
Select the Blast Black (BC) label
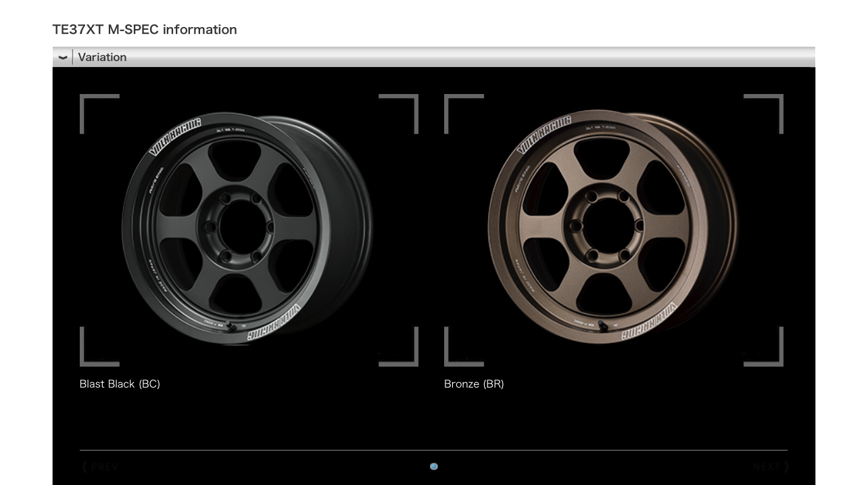click(x=120, y=384)
